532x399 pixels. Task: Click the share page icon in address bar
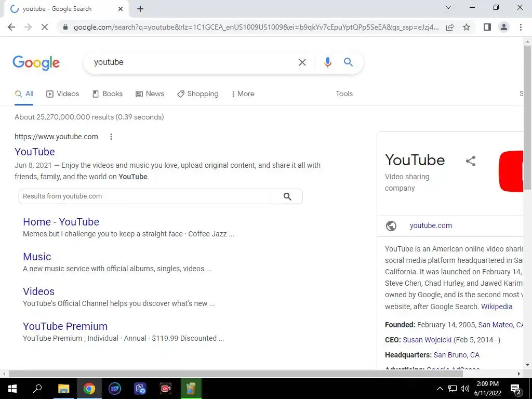pos(450,27)
